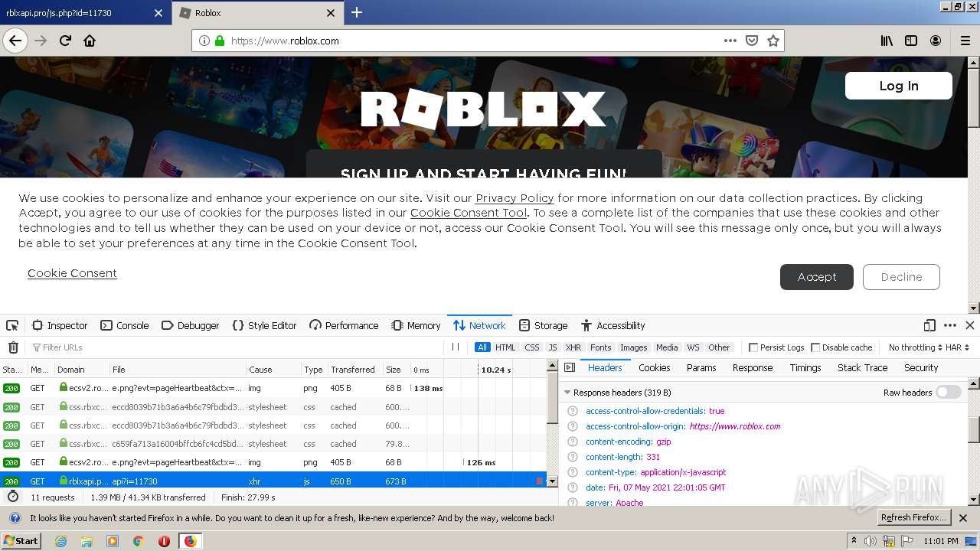The width and height of the screenshot is (980, 551).
Task: Bookmark this page with the star icon
Action: coord(773,41)
